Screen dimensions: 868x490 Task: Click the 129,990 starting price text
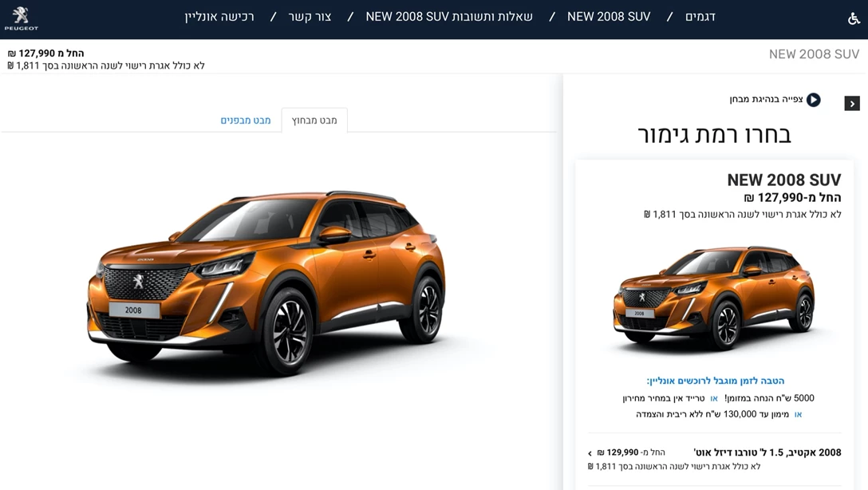622,452
